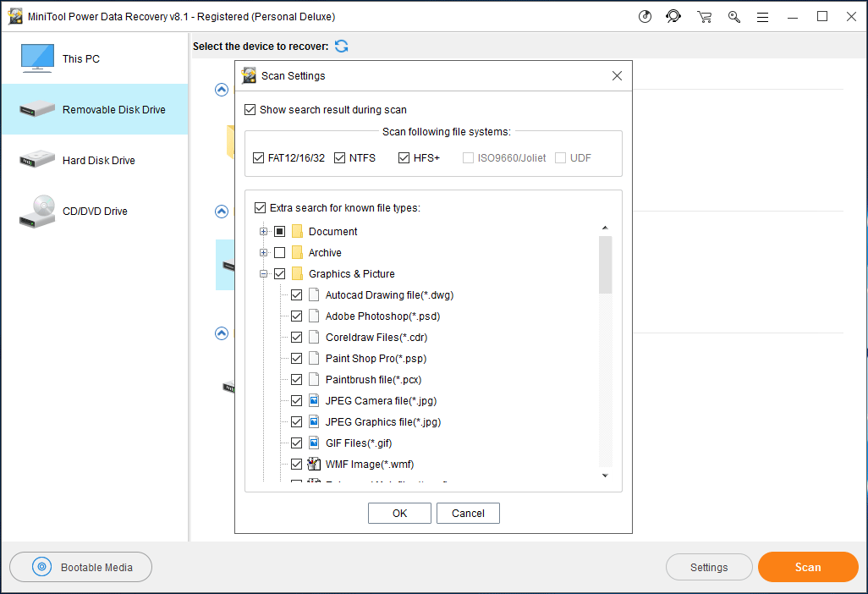Refresh the device list
The height and width of the screenshot is (594, 868).
[x=341, y=46]
